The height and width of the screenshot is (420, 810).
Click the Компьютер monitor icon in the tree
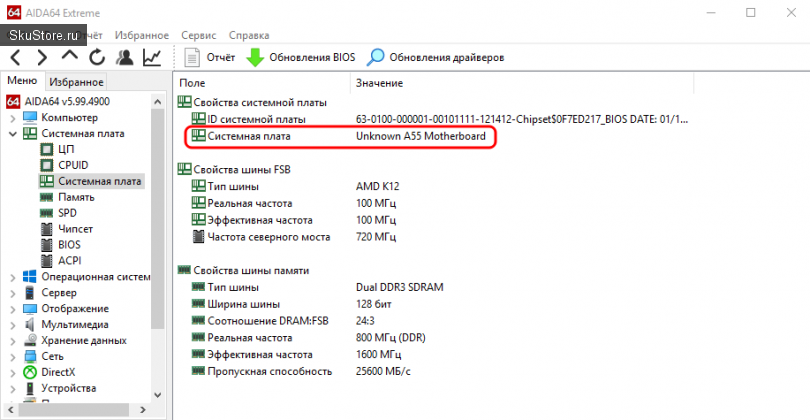[x=30, y=118]
